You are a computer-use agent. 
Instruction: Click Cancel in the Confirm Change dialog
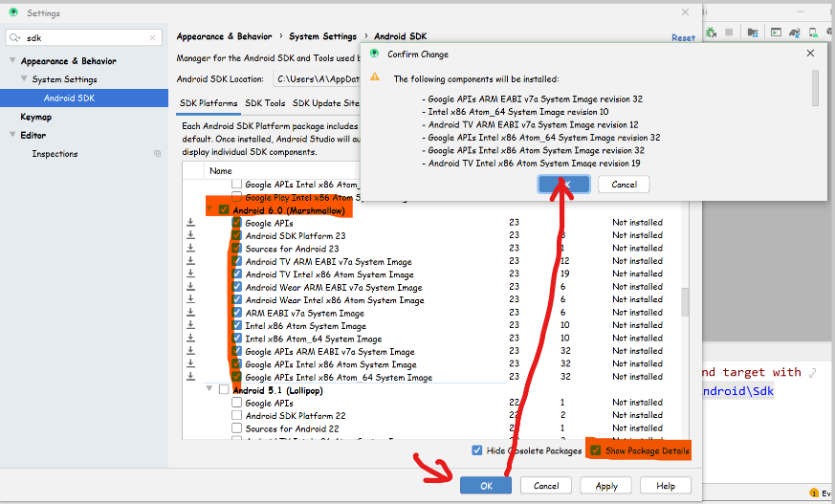(624, 185)
